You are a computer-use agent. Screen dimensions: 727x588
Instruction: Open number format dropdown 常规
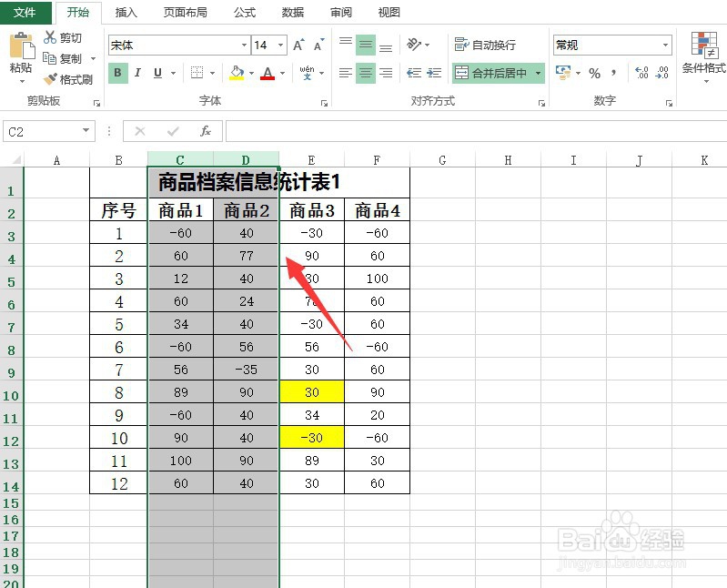tap(665, 45)
